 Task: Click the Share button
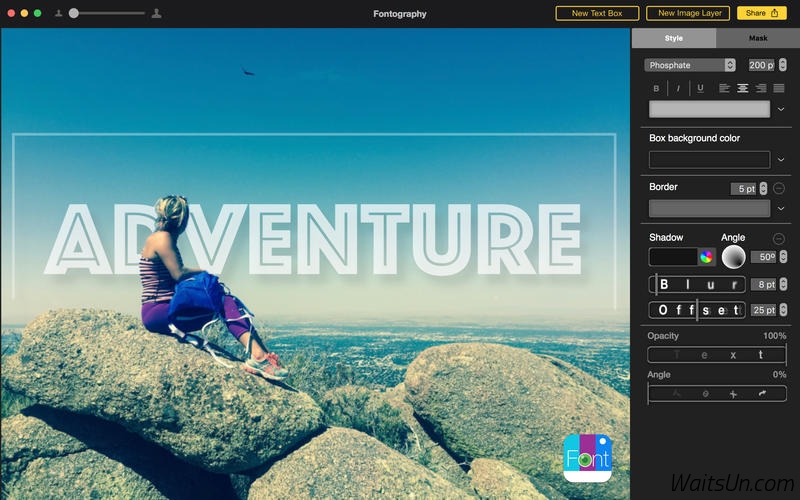pos(761,13)
